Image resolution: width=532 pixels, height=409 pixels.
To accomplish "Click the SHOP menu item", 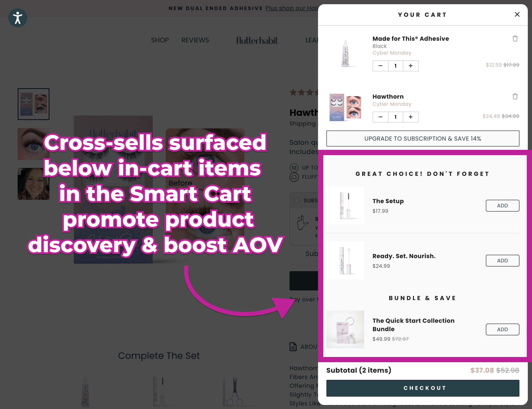I will point(160,40).
